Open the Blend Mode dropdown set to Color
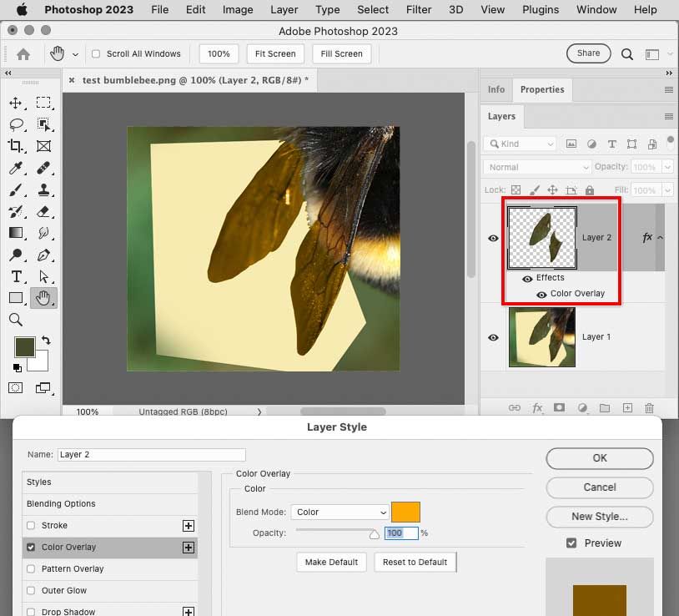 (339, 512)
